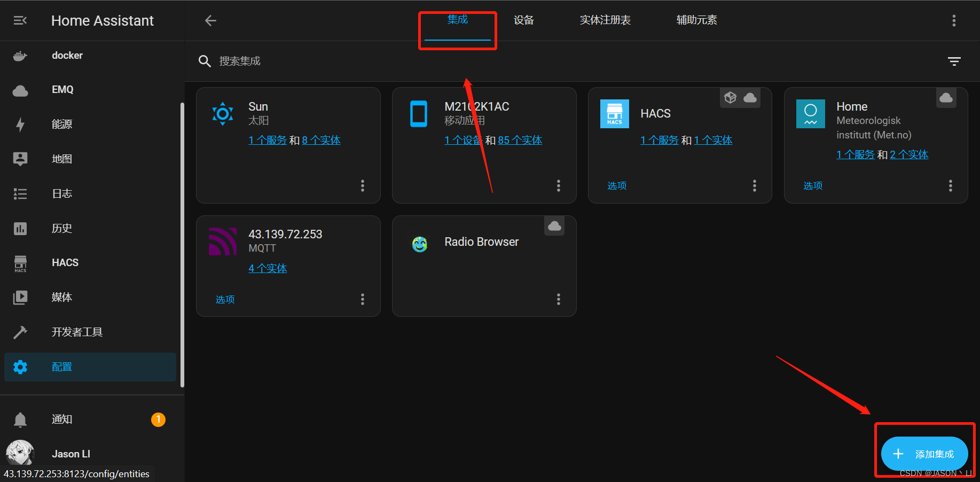Click the Met.no Home card icon
This screenshot has height=482, width=980.
[811, 114]
